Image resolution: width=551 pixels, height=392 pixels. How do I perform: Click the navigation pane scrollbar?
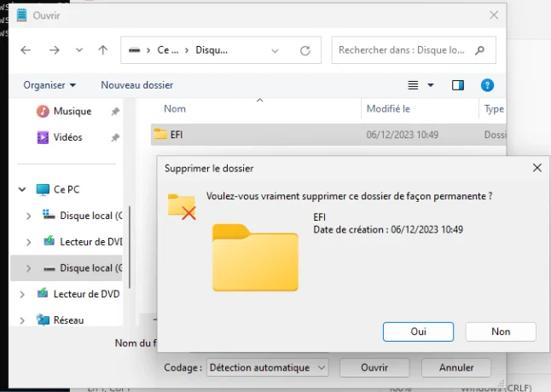tap(130, 247)
